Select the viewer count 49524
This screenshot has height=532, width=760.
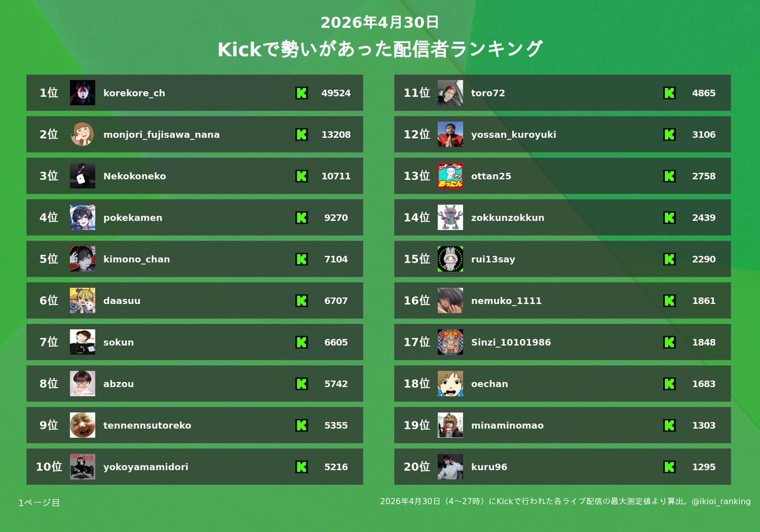click(x=336, y=93)
